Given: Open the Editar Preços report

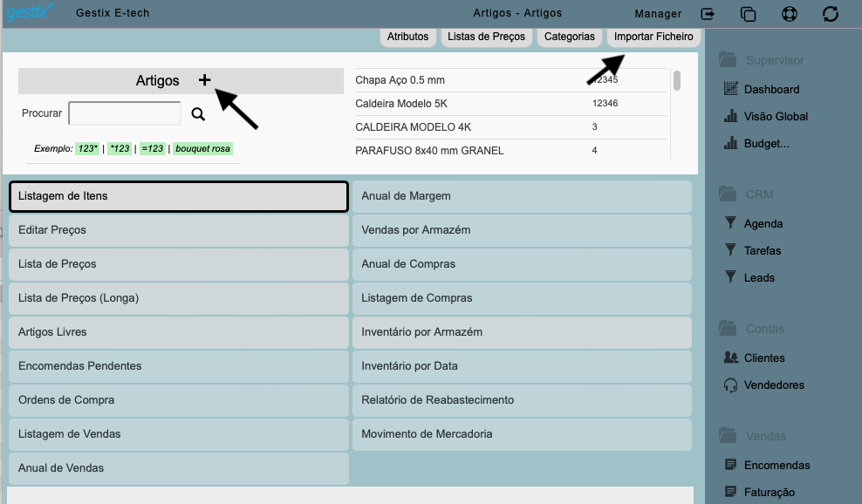Looking at the screenshot, I should (179, 230).
